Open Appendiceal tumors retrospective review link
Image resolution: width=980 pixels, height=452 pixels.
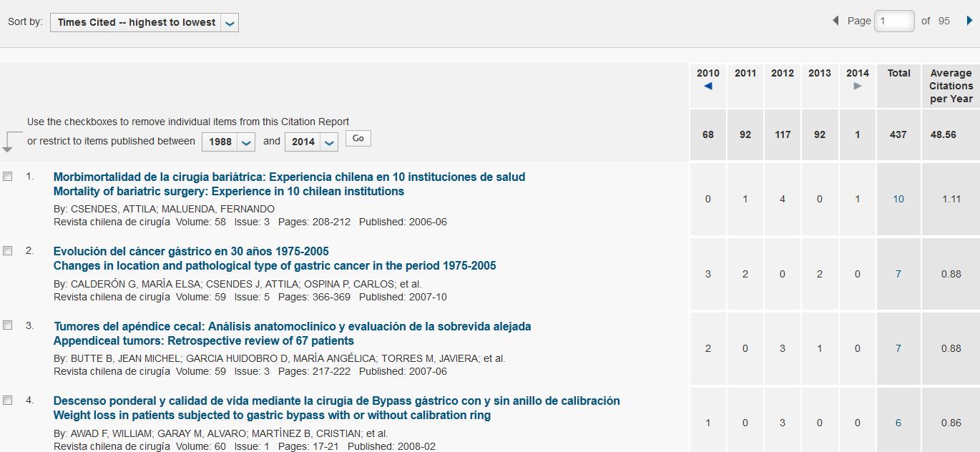coord(204,340)
